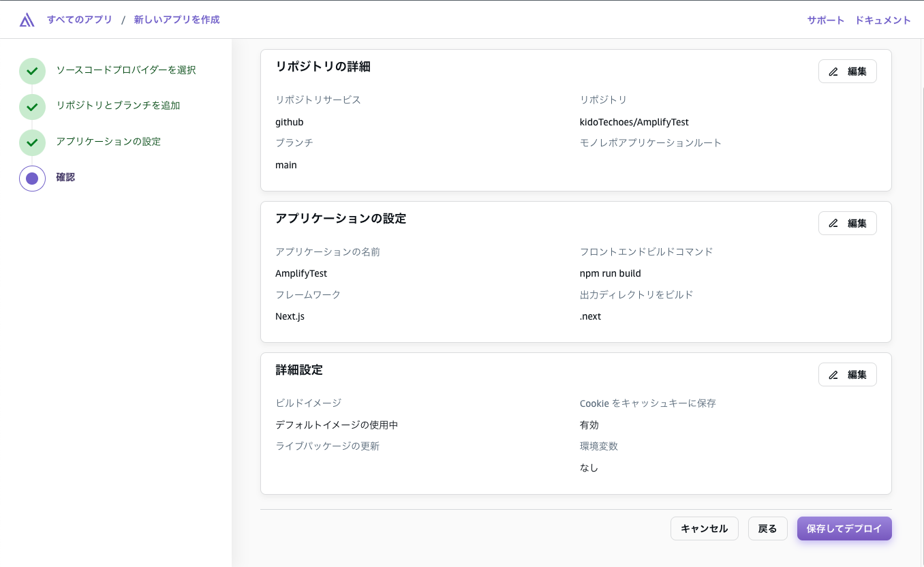
Task: Click the pencil edit icon for リポジトリの詳細
Action: [832, 71]
